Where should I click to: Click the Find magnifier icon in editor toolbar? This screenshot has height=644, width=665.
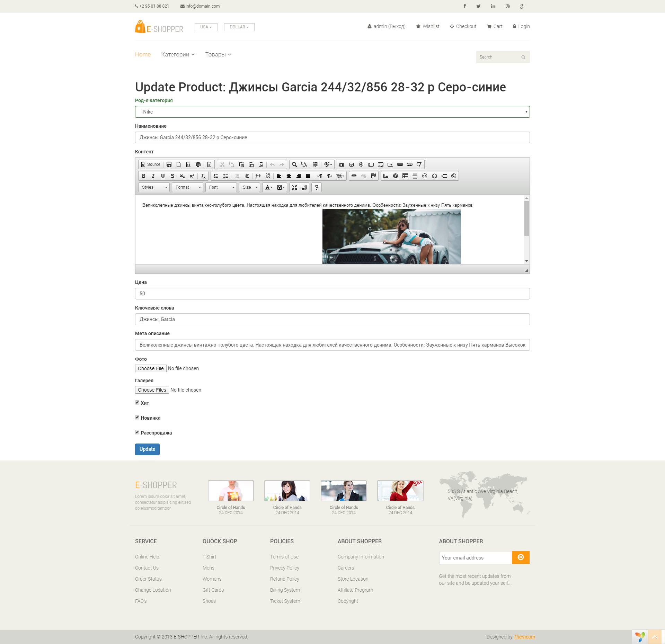[294, 164]
